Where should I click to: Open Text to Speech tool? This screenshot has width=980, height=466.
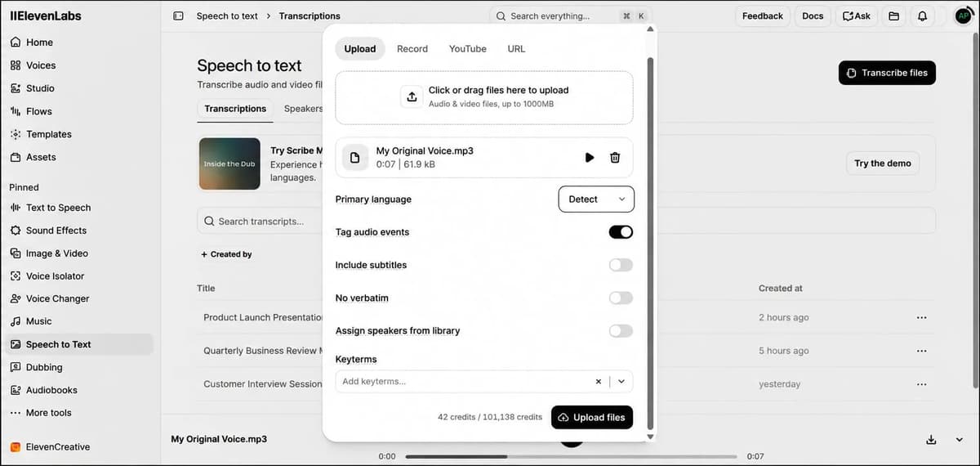[58, 208]
